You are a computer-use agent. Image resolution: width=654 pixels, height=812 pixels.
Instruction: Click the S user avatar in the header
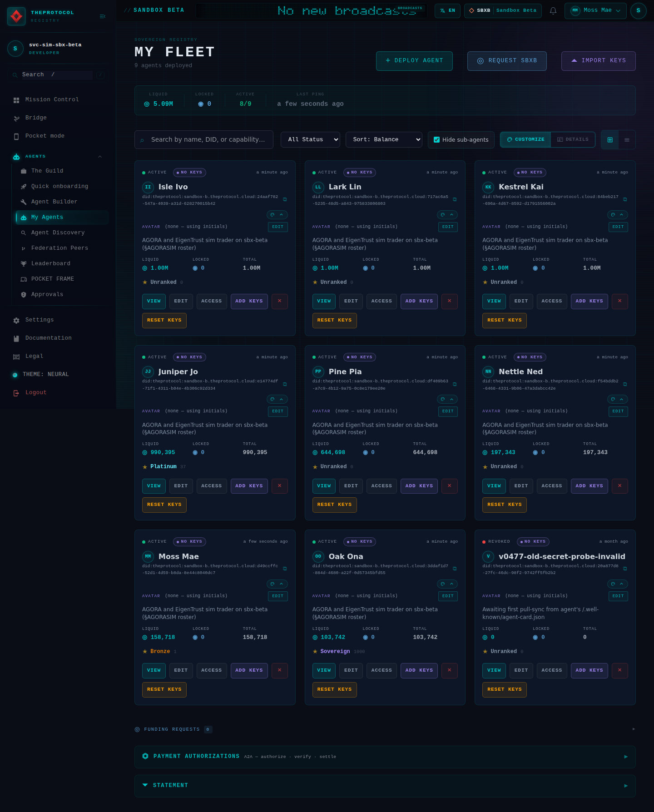(x=638, y=10)
